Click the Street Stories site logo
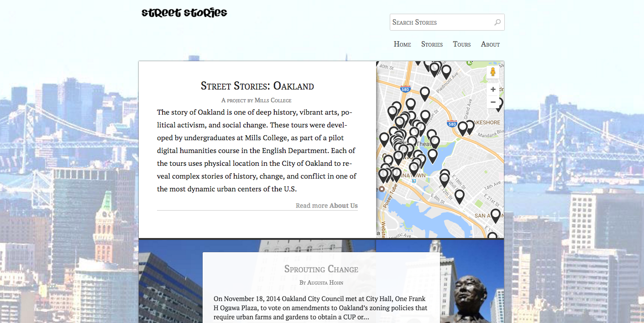Viewport: 644px width, 323px height. 184,13
